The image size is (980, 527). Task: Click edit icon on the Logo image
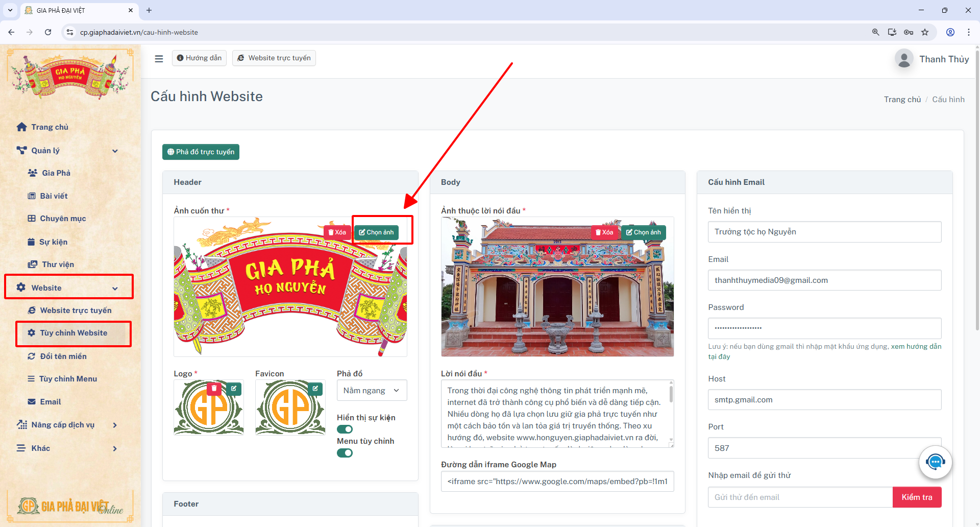coord(234,389)
